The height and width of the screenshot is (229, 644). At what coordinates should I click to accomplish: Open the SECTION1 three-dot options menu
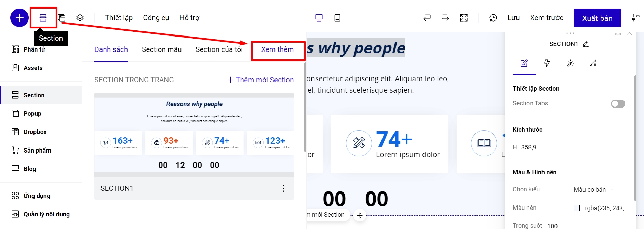coord(283,188)
